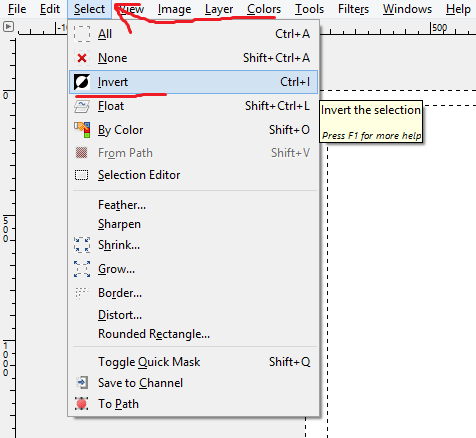Viewport: 476px width, 438px height.
Task: Choose Toggle Quick Mask entry
Action: [193, 362]
